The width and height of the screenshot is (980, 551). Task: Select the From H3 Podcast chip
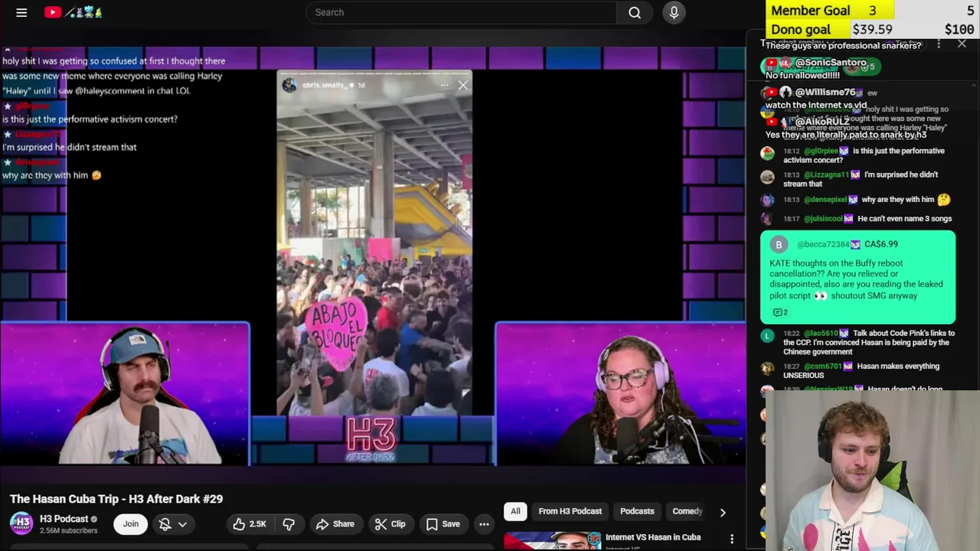tap(570, 511)
